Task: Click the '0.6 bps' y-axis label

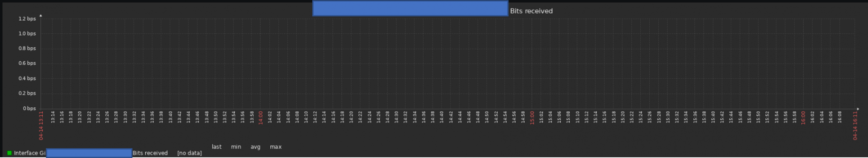Action: pyautogui.click(x=27, y=63)
